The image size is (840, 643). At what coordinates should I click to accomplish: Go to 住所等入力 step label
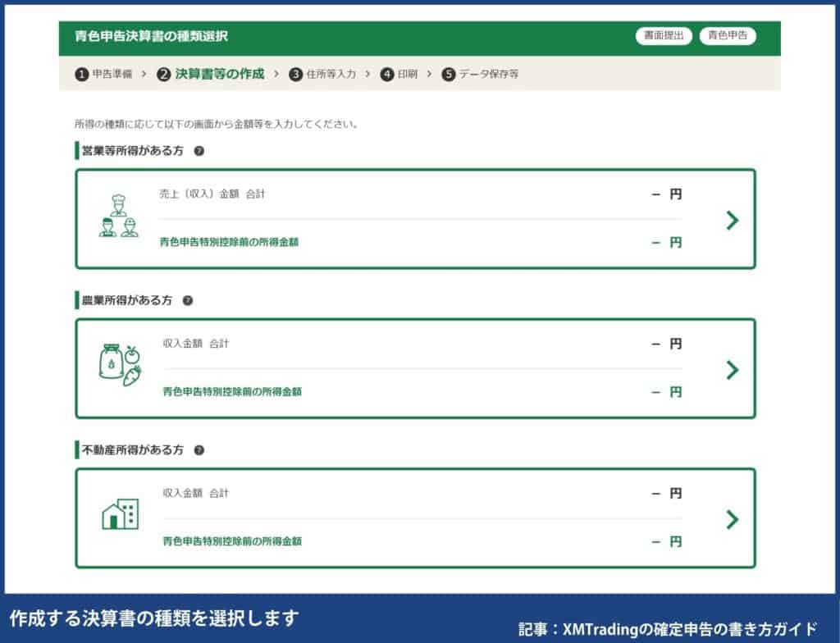pyautogui.click(x=331, y=74)
